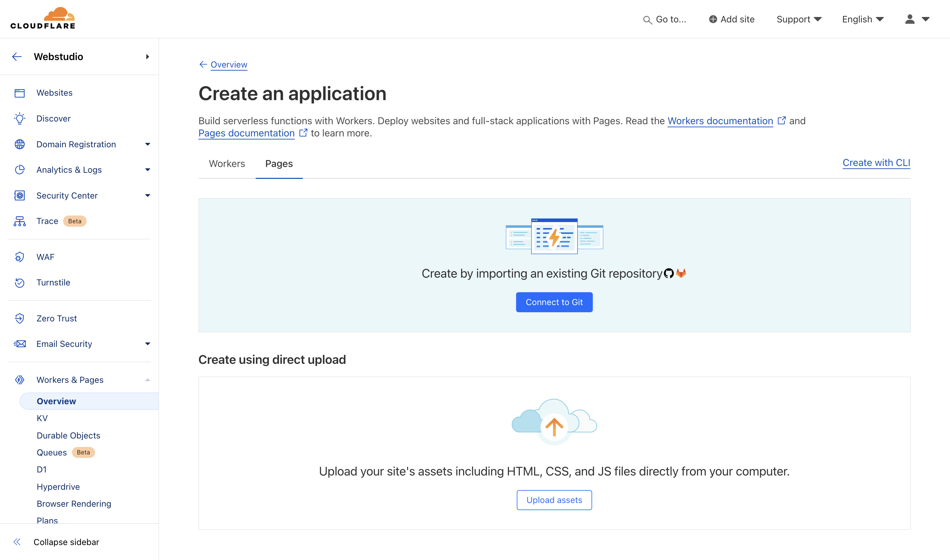Click the Turnstile sidebar label
The width and height of the screenshot is (950, 560).
pyautogui.click(x=53, y=283)
